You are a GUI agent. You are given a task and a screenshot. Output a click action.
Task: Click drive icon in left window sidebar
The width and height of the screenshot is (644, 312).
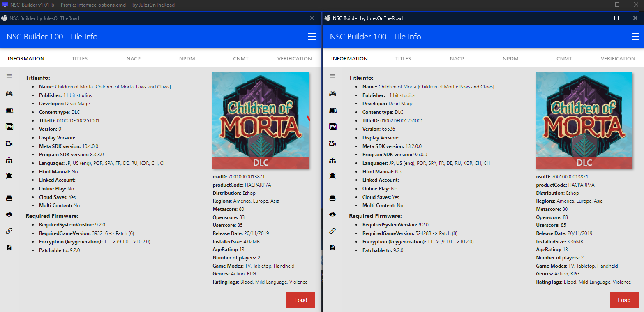(9, 198)
